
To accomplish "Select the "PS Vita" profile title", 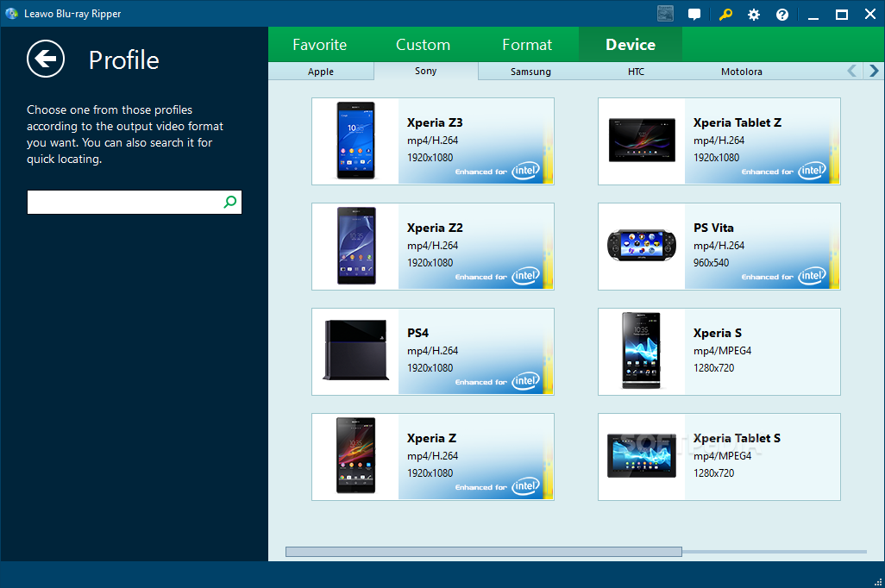I will [x=713, y=228].
